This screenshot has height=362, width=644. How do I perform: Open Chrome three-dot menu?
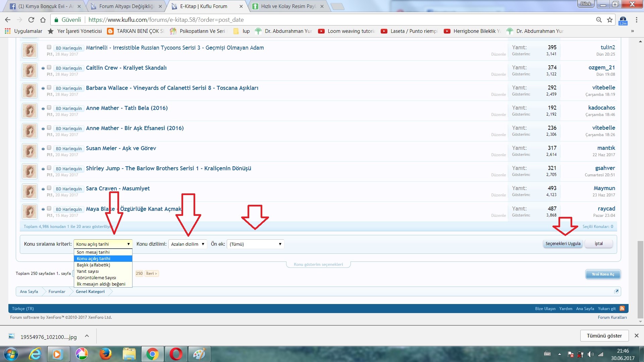[636, 20]
